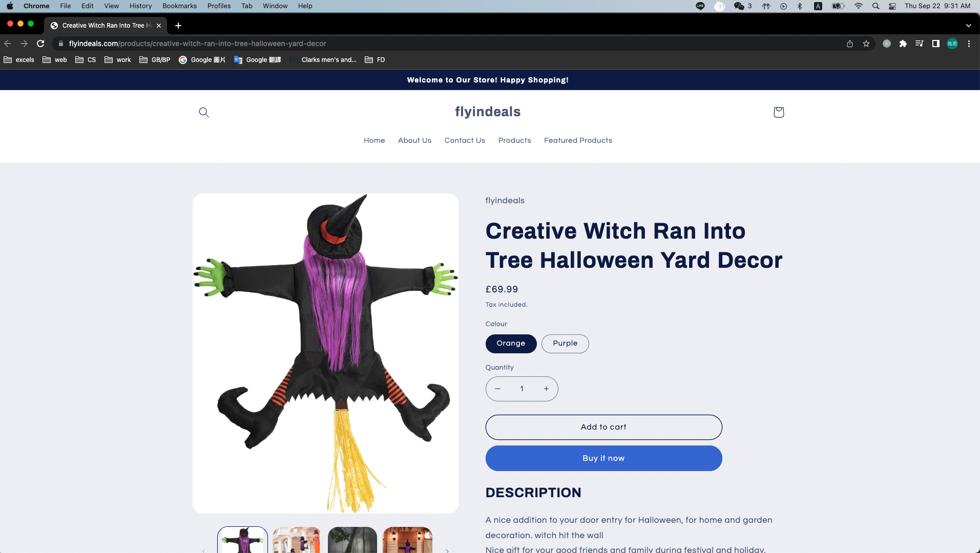Click the Bluetooth icon in menu bar
Viewport: 980px width, 553px height.
(800, 6)
